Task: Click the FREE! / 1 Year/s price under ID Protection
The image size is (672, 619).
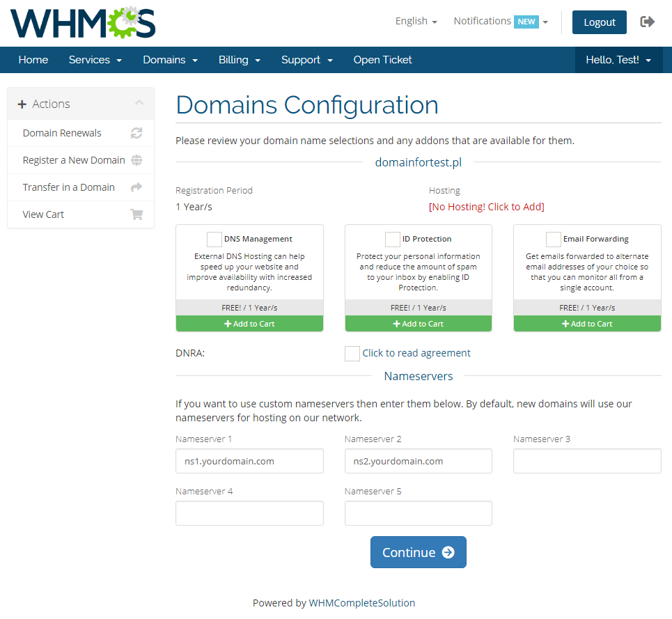Action: (x=419, y=308)
